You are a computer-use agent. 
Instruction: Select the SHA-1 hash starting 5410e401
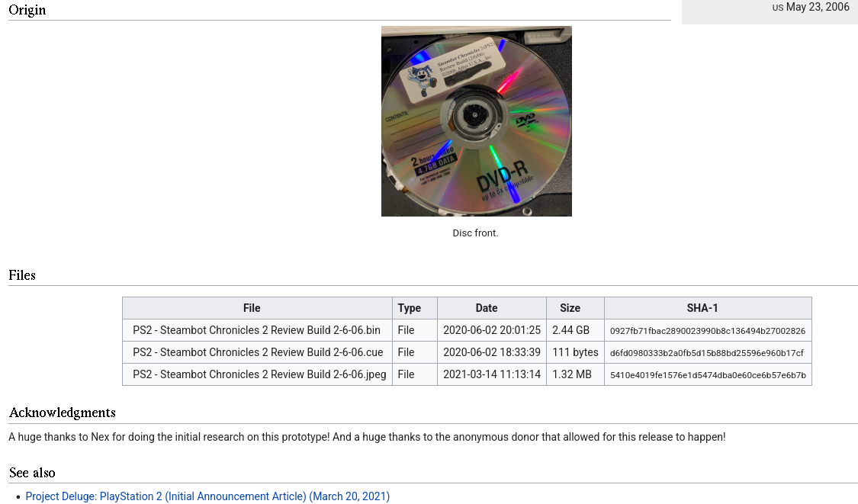point(708,375)
